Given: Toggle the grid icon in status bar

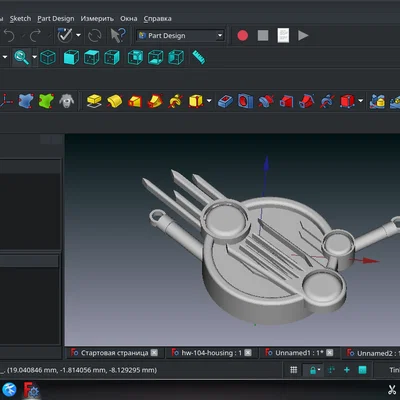Looking at the screenshot, I should (x=294, y=370).
